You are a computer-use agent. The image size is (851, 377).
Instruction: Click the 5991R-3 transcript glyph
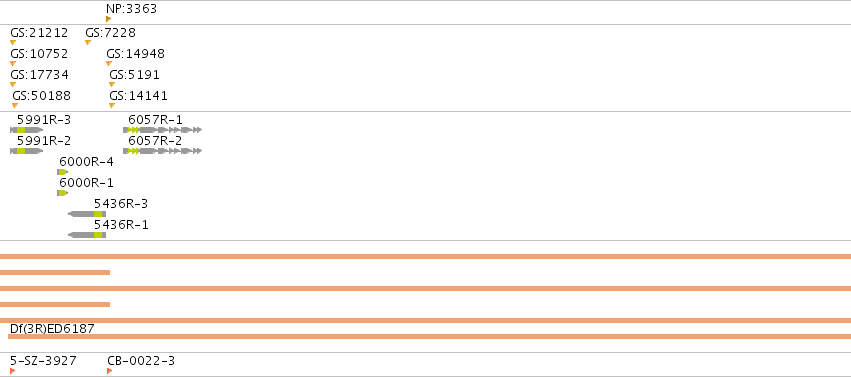(x=27, y=130)
